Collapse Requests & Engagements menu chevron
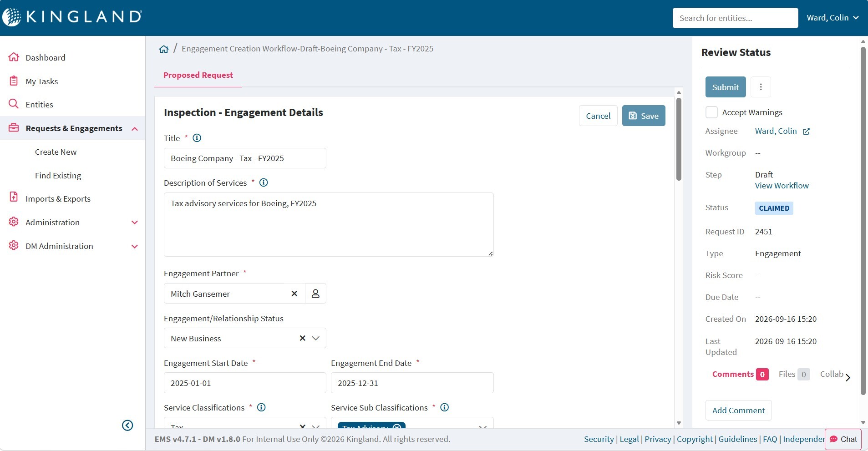This screenshot has width=868, height=451. (x=135, y=129)
